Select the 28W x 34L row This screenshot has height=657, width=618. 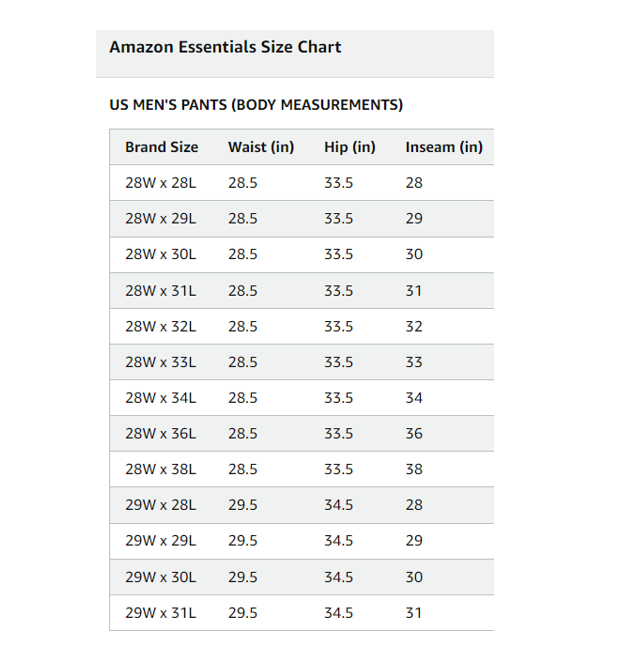click(x=302, y=398)
